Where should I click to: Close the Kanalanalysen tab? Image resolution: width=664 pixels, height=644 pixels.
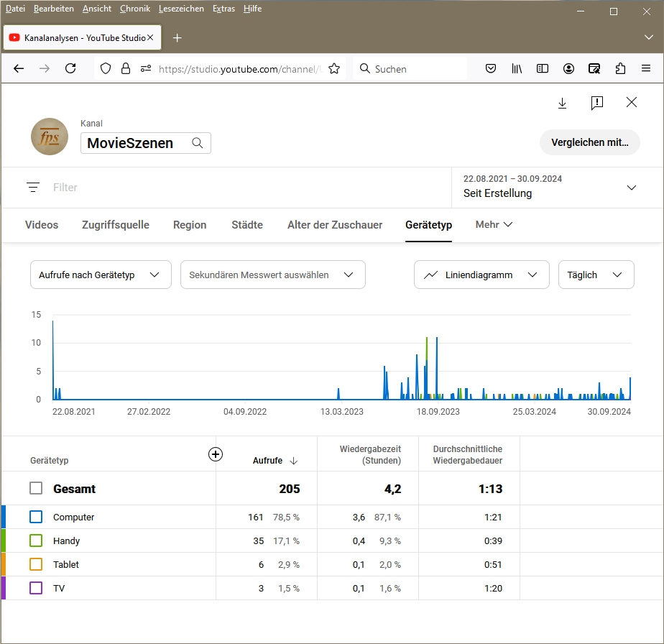(150, 37)
